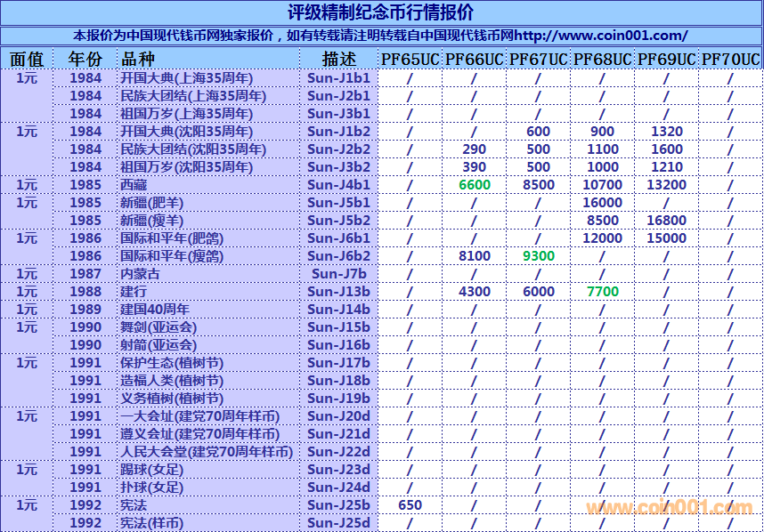Select the Sun-J25d description cell
The height and width of the screenshot is (532, 764).
pos(338,523)
